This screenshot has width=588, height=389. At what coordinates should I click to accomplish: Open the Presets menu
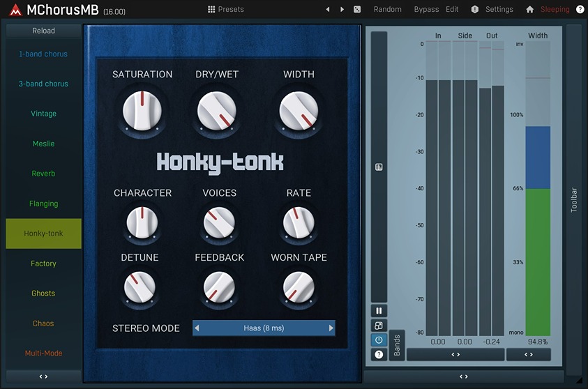pyautogui.click(x=226, y=9)
